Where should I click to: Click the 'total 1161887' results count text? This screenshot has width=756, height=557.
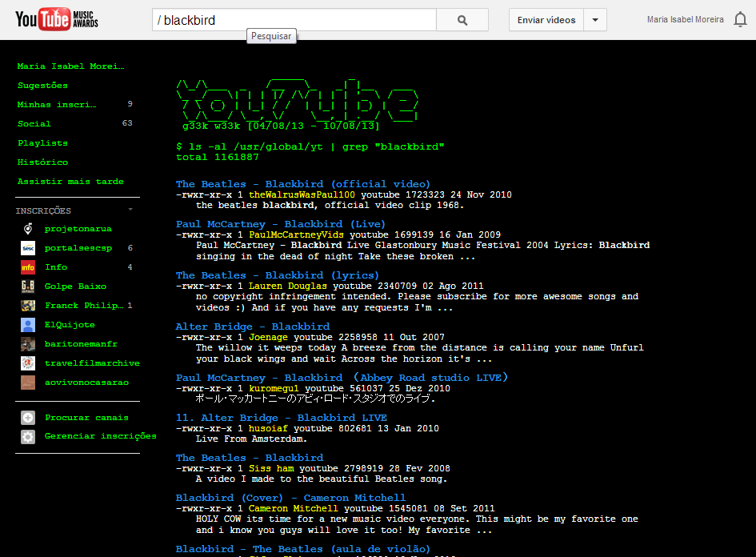pyautogui.click(x=218, y=157)
